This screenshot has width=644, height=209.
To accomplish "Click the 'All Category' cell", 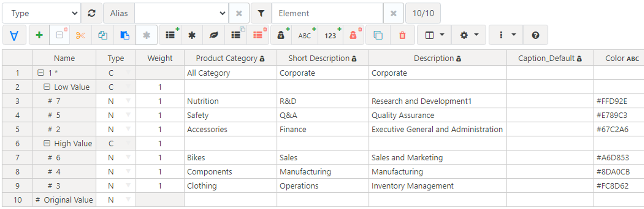I will 230,73.
